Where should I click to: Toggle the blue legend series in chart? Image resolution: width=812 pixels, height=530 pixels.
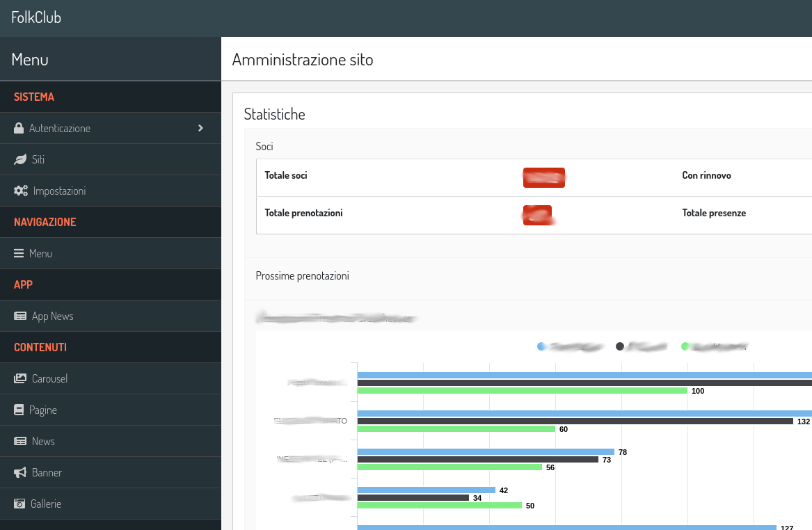(x=541, y=346)
